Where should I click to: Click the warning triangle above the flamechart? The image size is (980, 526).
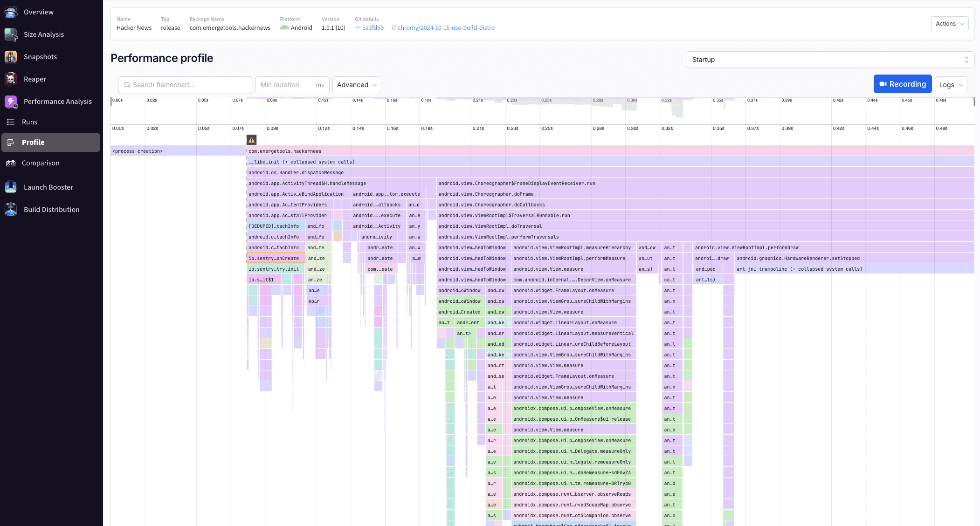[252, 139]
